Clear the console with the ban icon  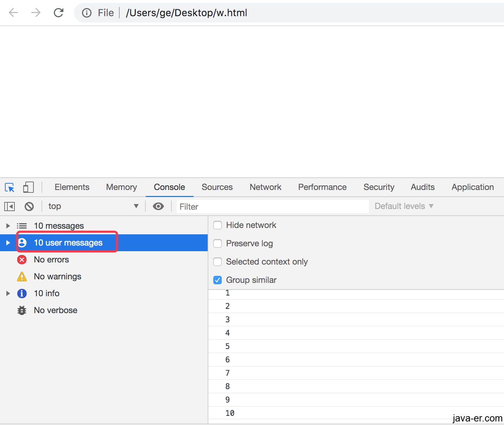[x=29, y=207]
